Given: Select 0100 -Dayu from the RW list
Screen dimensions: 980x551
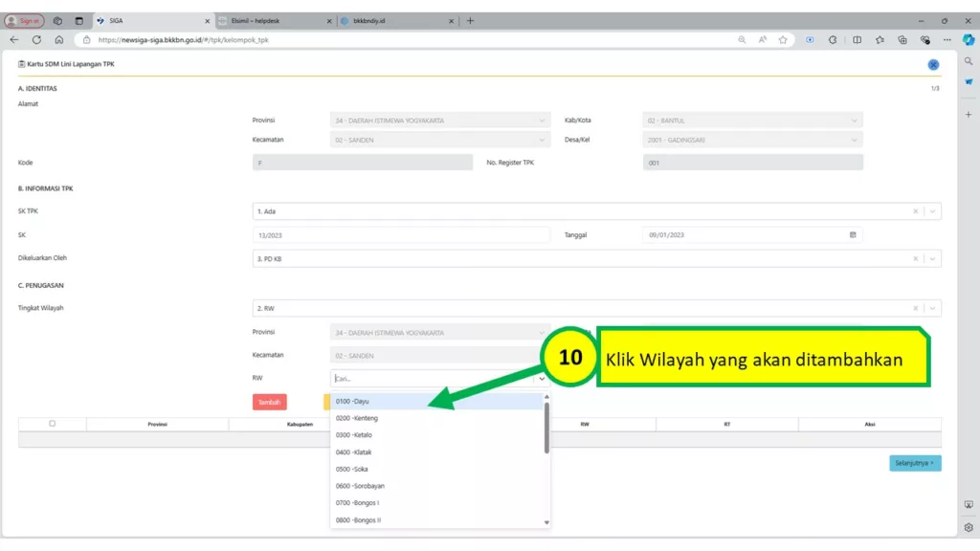Looking at the screenshot, I should pyautogui.click(x=352, y=402).
